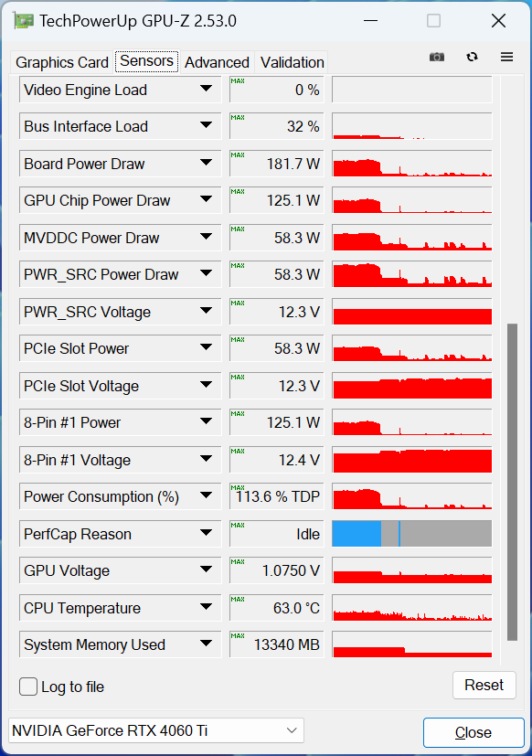Image resolution: width=532 pixels, height=756 pixels.
Task: Click the System Memory Used history graph
Action: click(412, 644)
